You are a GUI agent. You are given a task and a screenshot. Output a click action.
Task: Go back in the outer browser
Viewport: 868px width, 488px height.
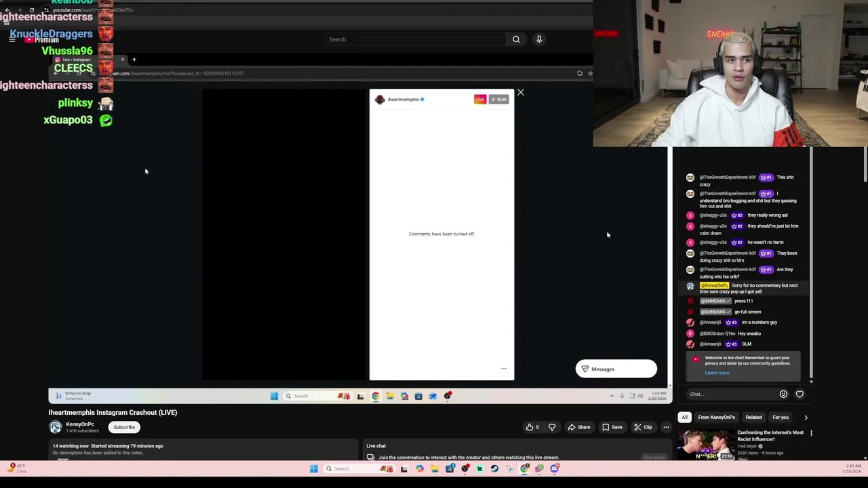7,10
